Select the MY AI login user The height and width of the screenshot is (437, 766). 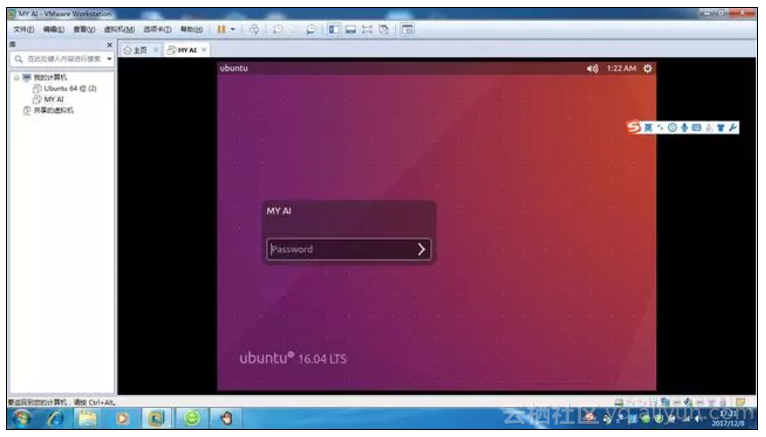coord(279,211)
